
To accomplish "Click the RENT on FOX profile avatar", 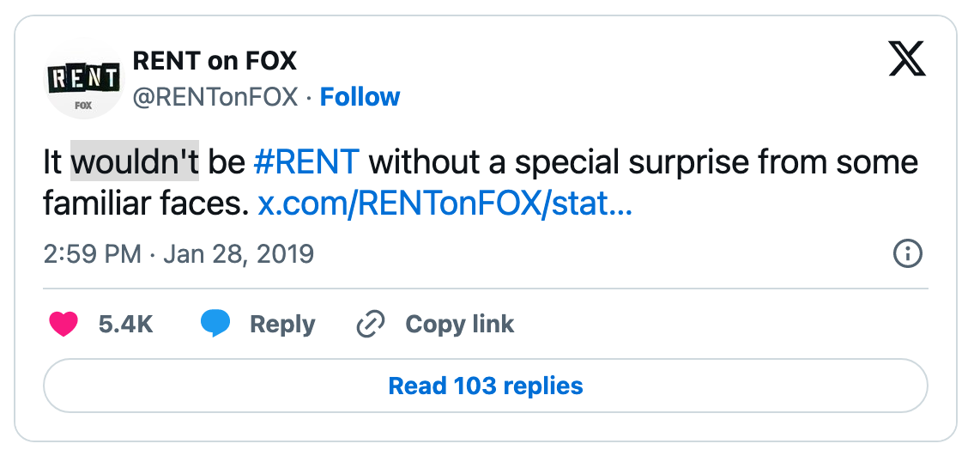I will [x=83, y=82].
